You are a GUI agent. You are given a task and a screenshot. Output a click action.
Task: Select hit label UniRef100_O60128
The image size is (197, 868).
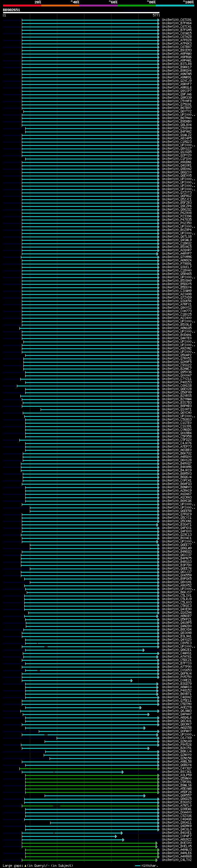(x=177, y=461)
